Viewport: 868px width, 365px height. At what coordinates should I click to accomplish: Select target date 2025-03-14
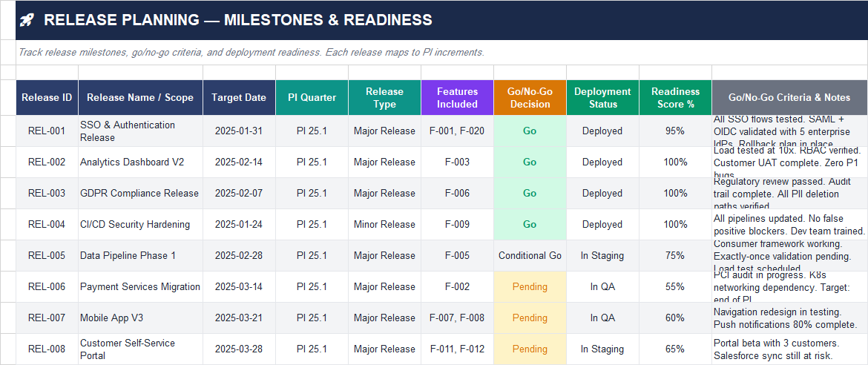(239, 287)
